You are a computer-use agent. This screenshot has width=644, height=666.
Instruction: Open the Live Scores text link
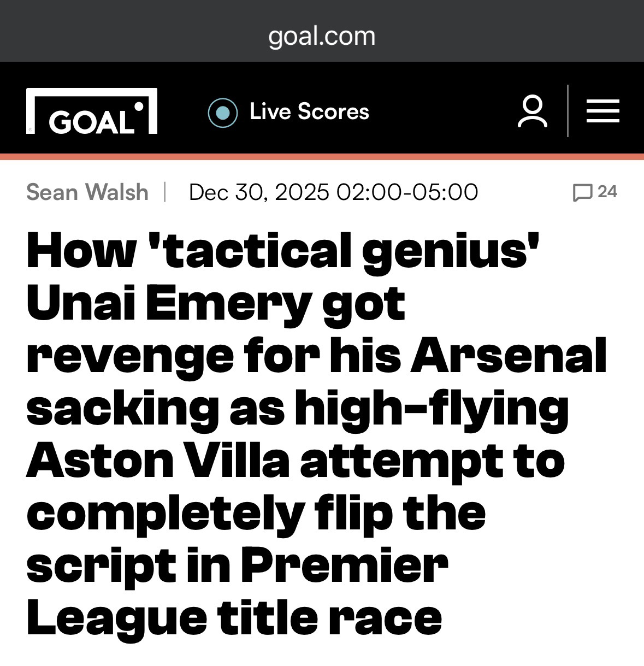point(309,112)
